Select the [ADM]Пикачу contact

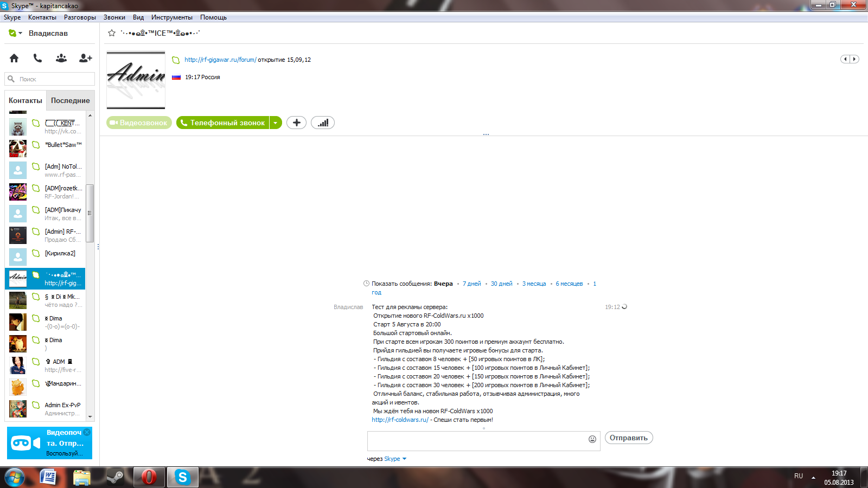coord(46,214)
